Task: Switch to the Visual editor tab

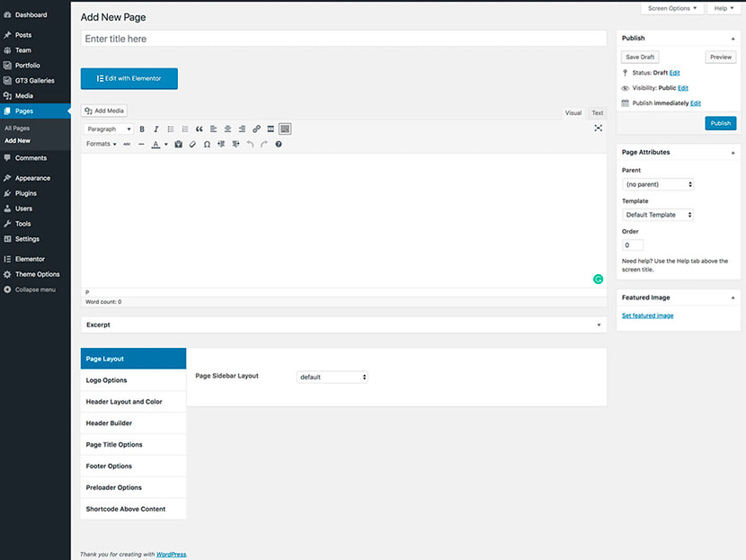Action: point(573,112)
